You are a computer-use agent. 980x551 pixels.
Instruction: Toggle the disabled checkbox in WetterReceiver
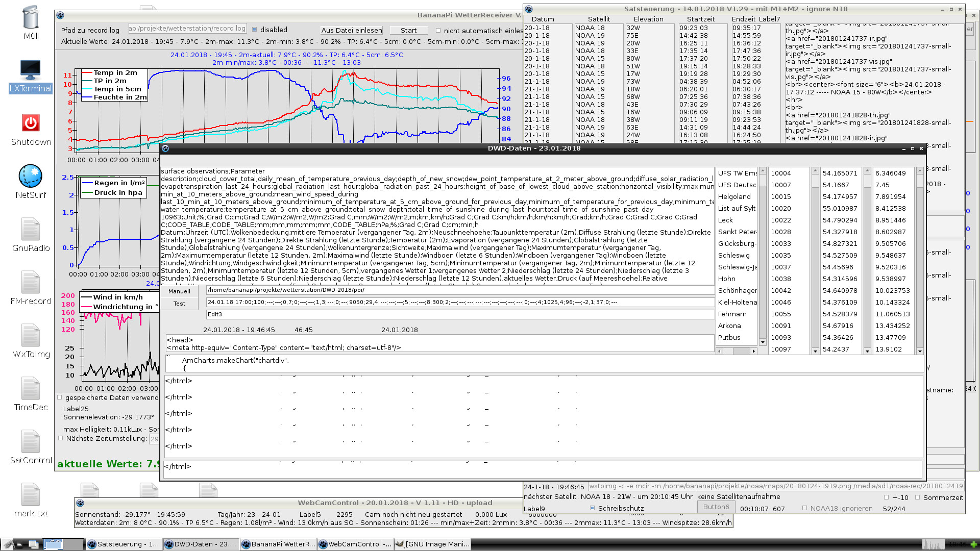pyautogui.click(x=255, y=30)
